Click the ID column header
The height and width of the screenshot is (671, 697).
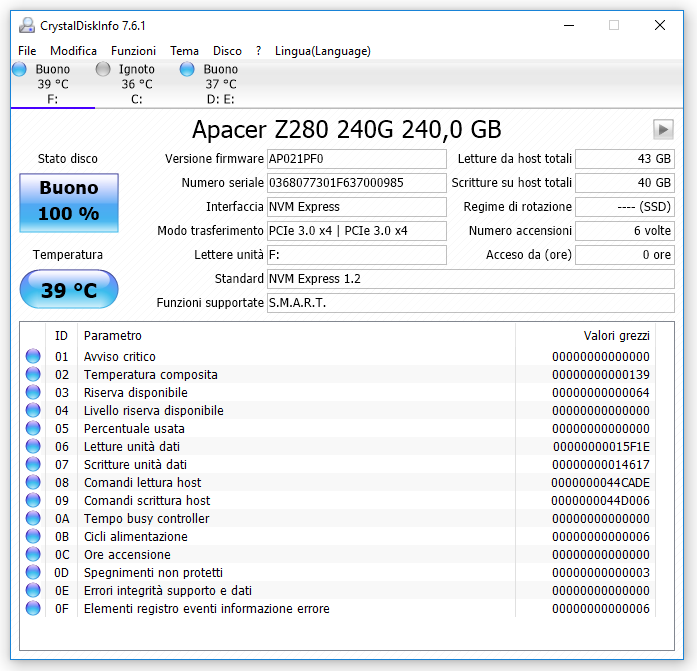(x=61, y=336)
